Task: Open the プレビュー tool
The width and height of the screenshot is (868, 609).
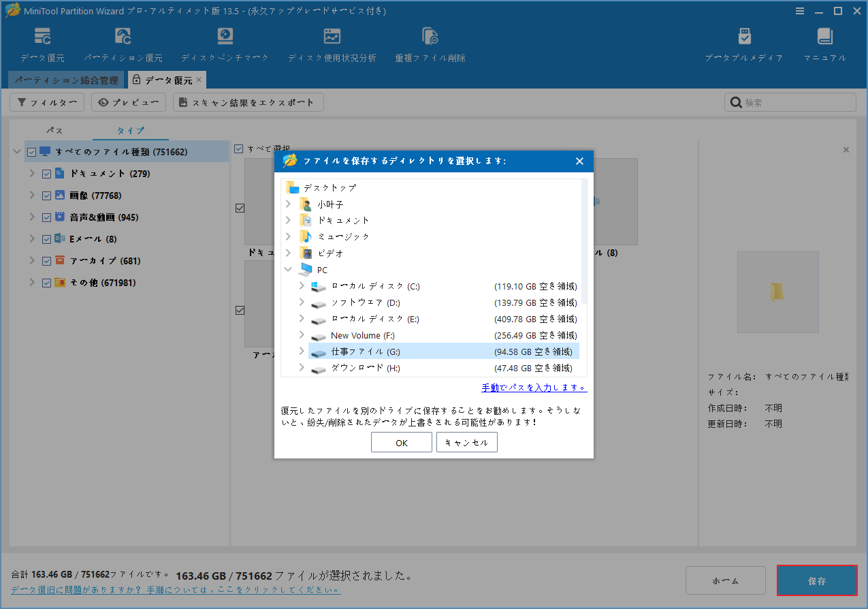Action: pyautogui.click(x=128, y=102)
